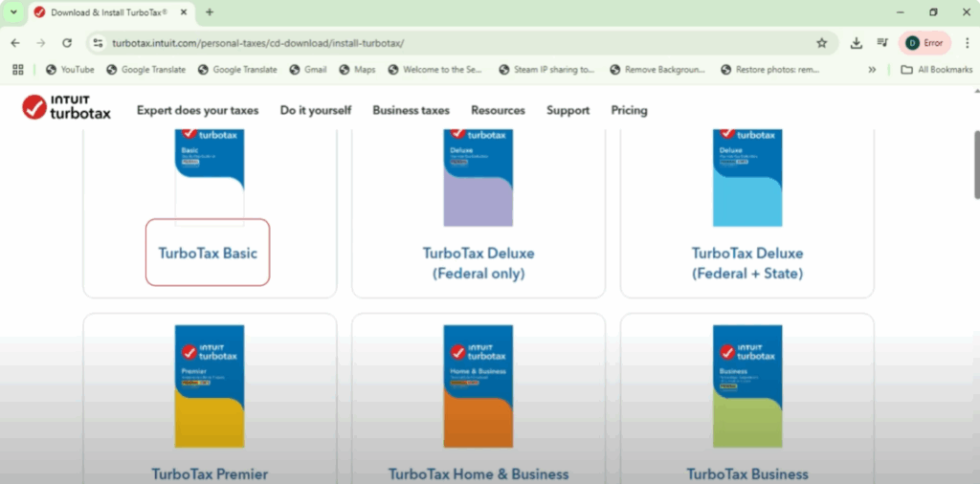This screenshot has width=980, height=484.
Task: Open the Gmail bookmark
Action: (x=307, y=69)
